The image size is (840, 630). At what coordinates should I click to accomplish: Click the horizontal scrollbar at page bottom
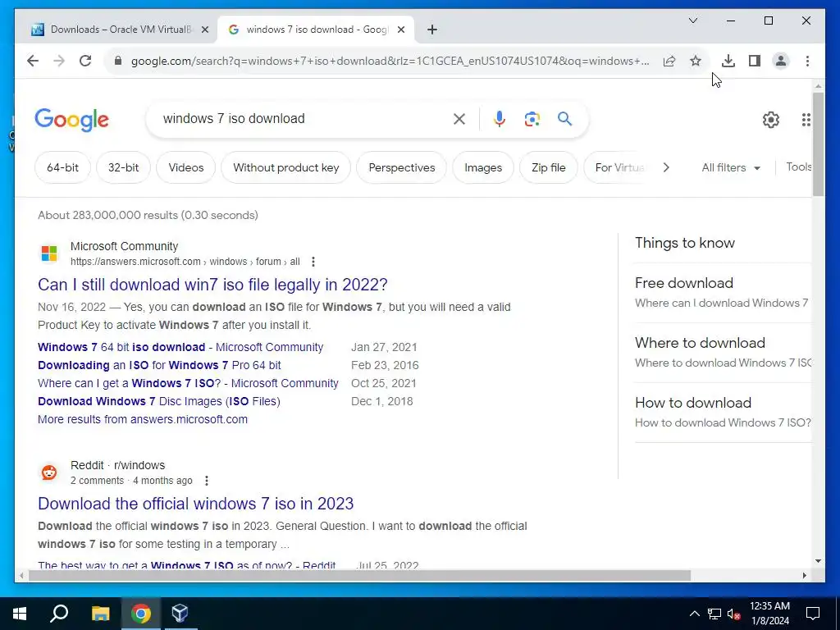click(x=359, y=575)
